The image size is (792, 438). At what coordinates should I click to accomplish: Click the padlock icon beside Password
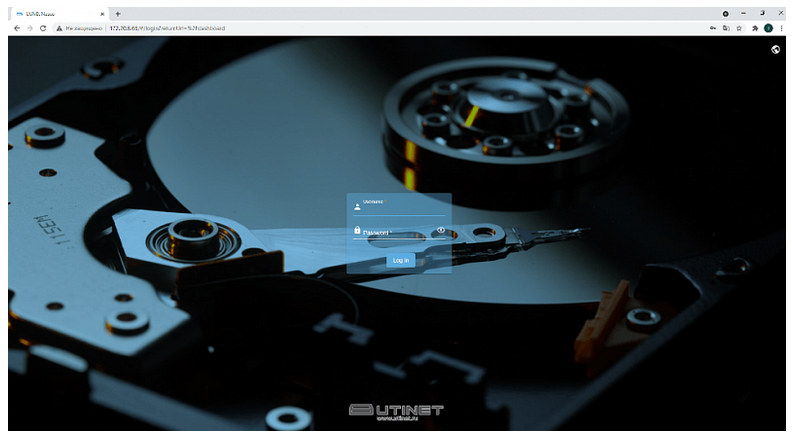(x=357, y=231)
